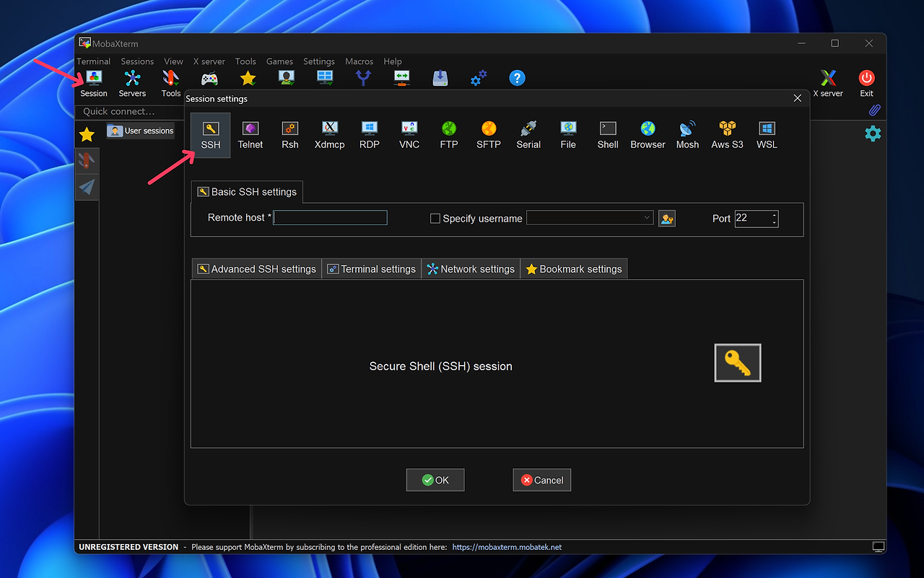The image size is (924, 578).
Task: Choose the Rsh session type
Action: click(290, 135)
